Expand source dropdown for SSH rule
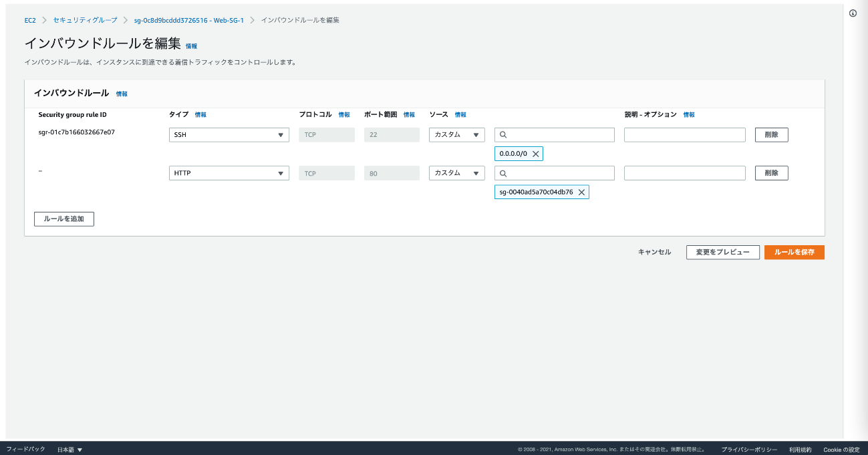 tap(456, 135)
